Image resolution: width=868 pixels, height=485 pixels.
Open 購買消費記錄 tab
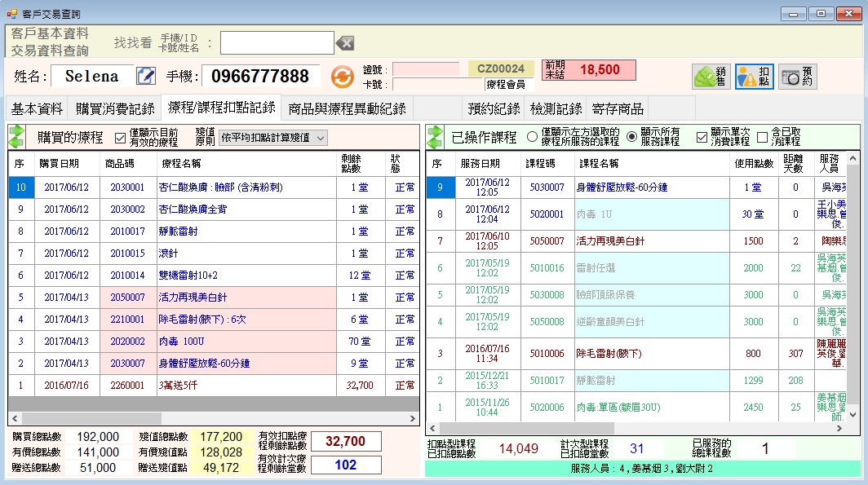(x=115, y=108)
